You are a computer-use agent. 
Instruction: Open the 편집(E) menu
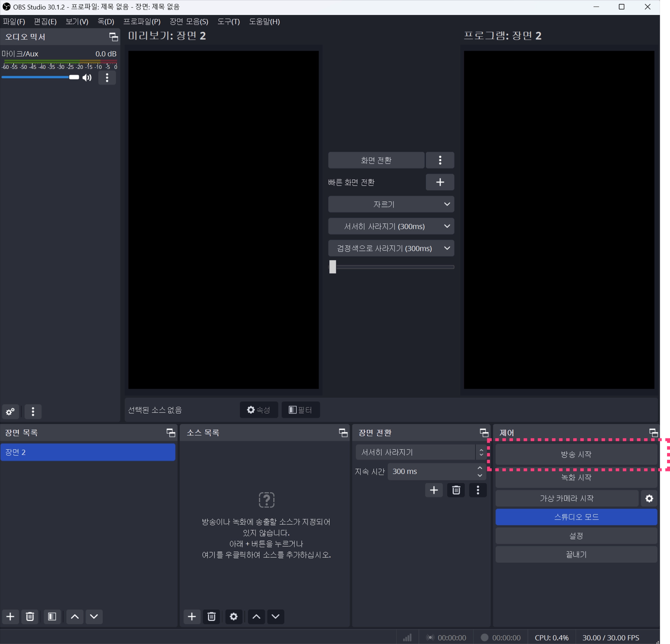45,22
